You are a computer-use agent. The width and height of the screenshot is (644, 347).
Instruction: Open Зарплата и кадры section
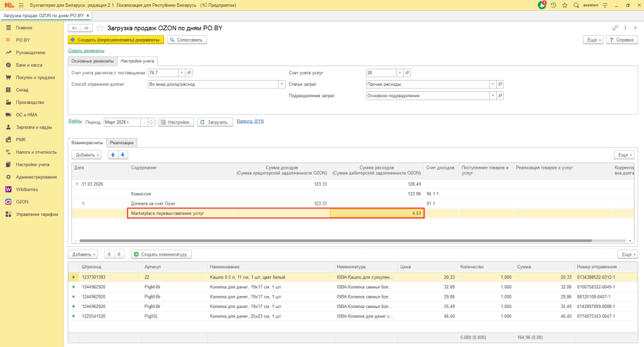(34, 127)
